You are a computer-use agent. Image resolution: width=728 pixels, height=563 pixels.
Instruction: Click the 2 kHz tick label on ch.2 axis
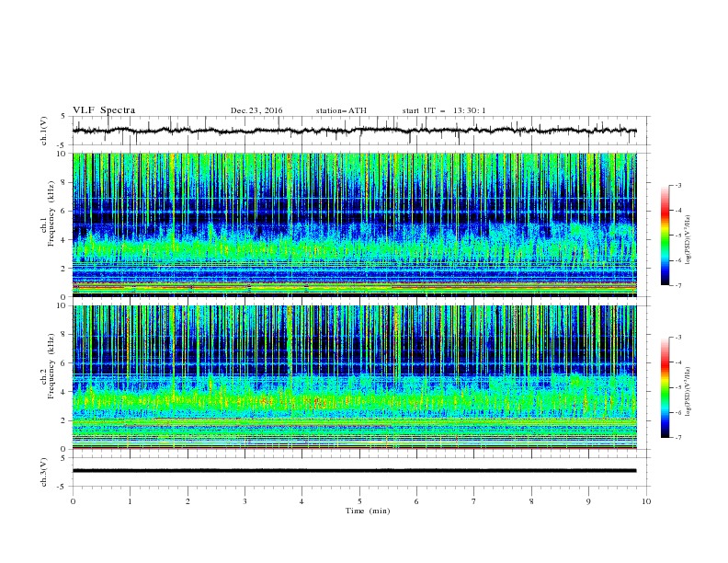pos(64,420)
